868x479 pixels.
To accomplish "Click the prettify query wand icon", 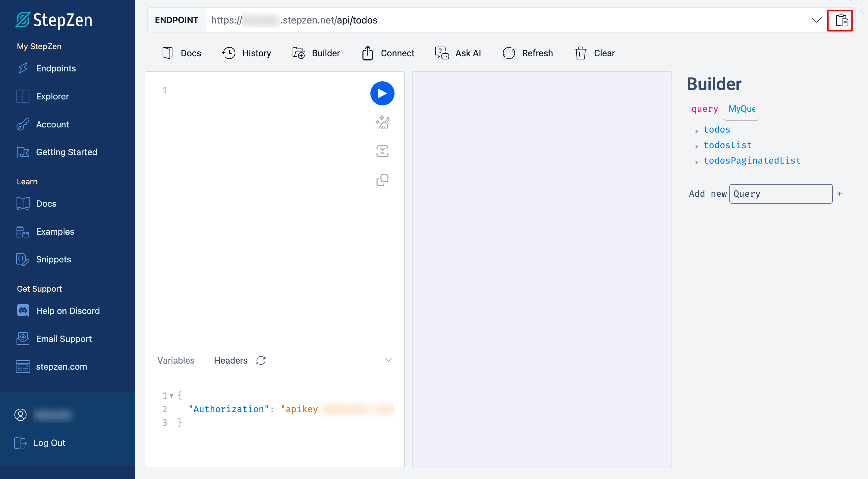I will click(x=382, y=123).
